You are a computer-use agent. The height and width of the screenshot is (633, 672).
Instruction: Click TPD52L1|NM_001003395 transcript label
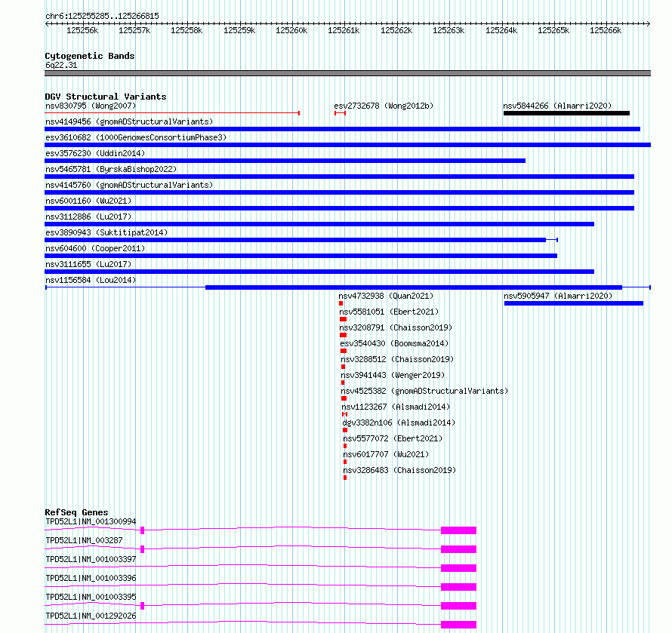tap(91, 597)
